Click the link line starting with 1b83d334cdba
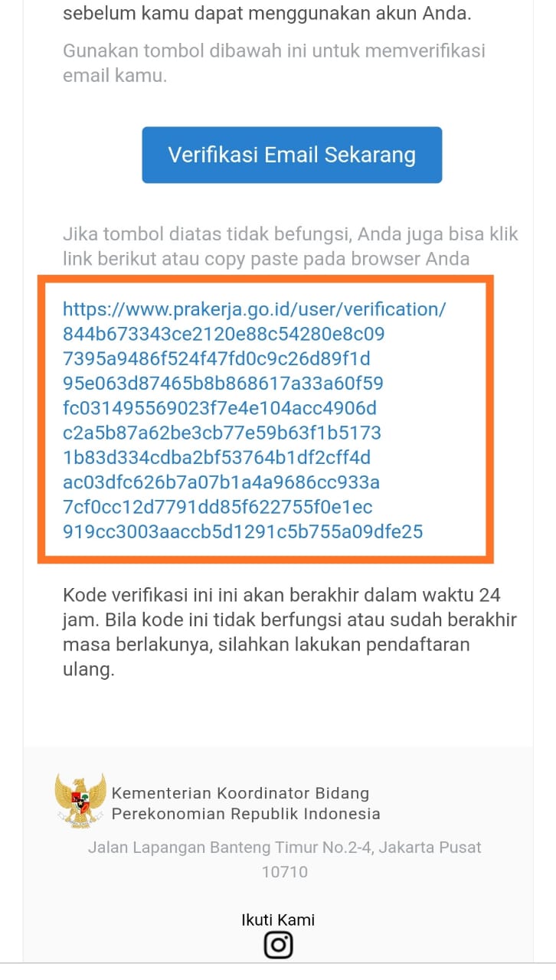Viewport: 556px width, 980px height. coord(217,458)
